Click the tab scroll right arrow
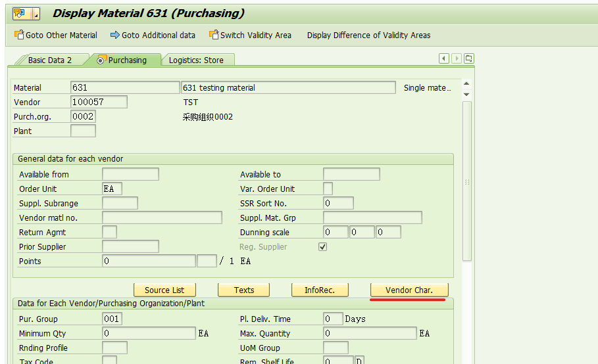This screenshot has width=598, height=364. pos(457,58)
